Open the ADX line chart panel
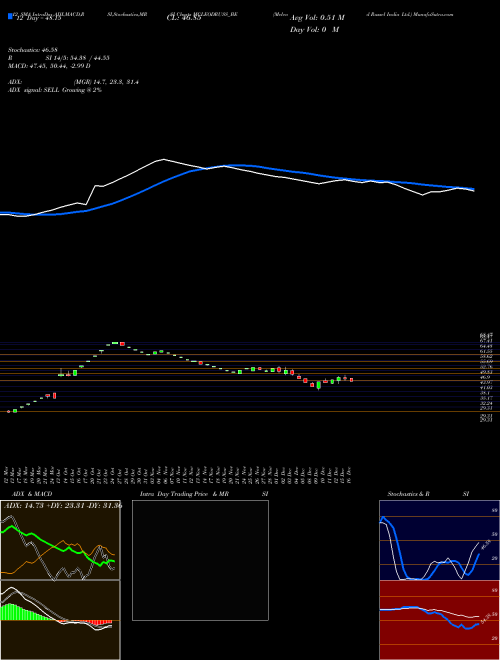This screenshot has height=660, width=500. coord(60,540)
